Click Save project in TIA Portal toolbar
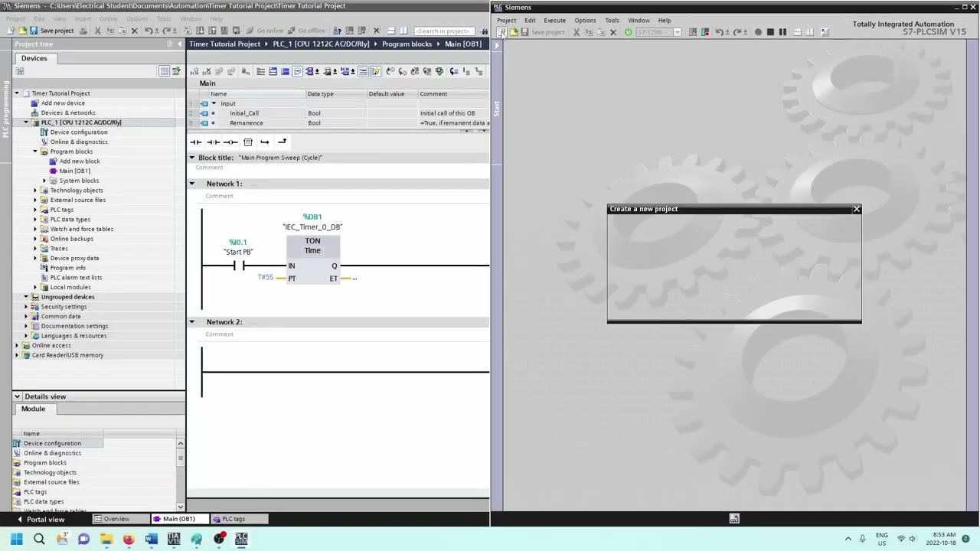The width and height of the screenshot is (980, 551). [51, 31]
